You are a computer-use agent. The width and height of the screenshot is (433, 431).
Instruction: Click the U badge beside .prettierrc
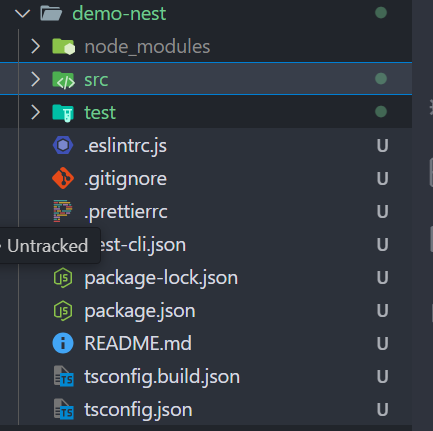[383, 212]
